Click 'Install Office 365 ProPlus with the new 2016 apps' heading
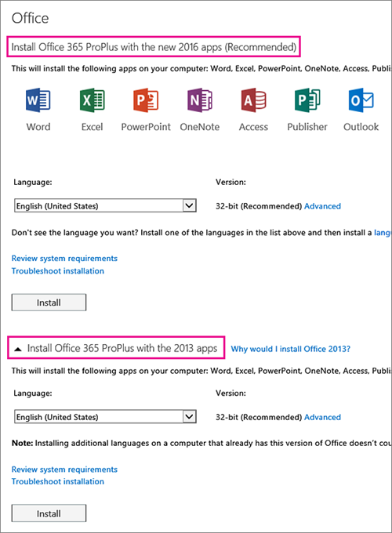Viewport: 392px width, 533px height. [154, 47]
